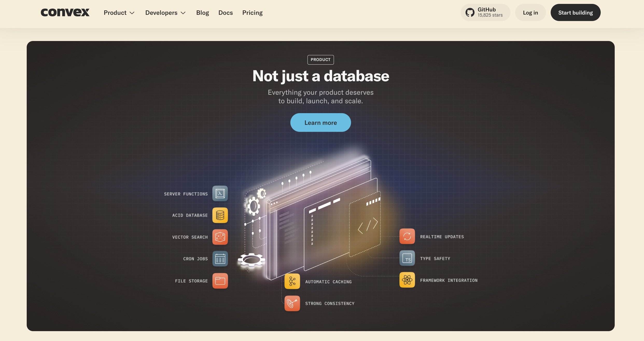This screenshot has width=644, height=341.
Task: Click the Realtime Updates refresh icon
Action: click(x=407, y=236)
